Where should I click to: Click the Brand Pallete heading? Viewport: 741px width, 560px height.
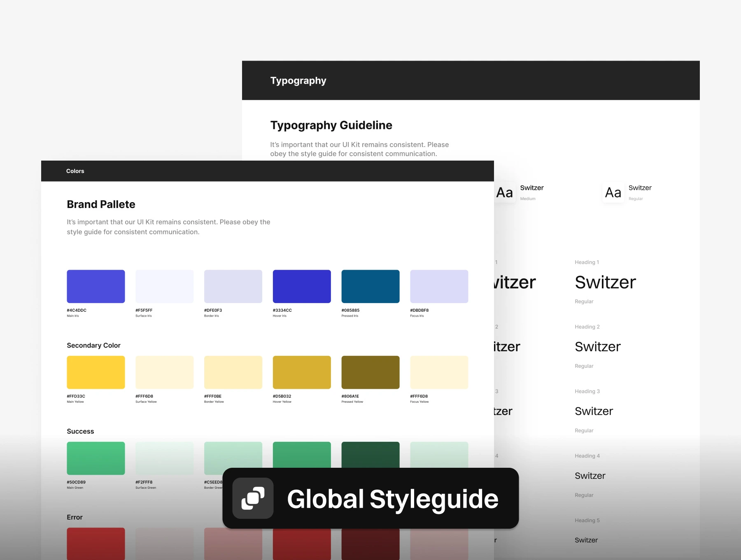click(x=101, y=204)
